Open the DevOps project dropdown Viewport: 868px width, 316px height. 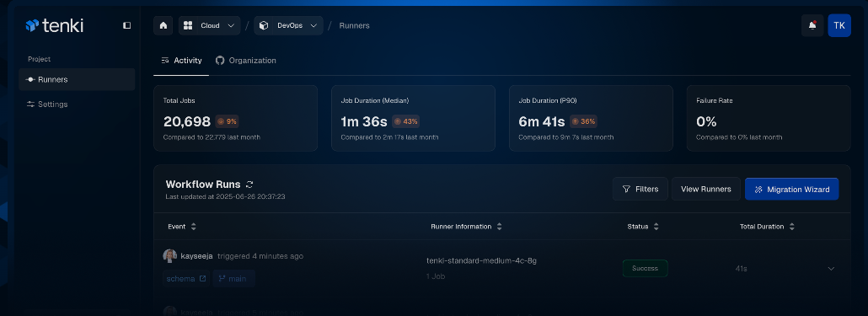coord(288,25)
